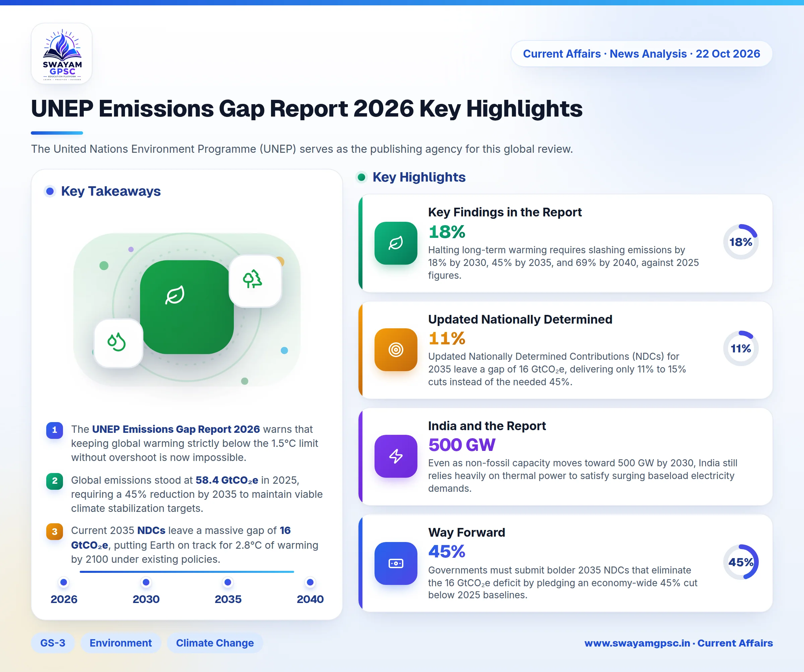Click the large 500 GW figure
Image resolution: width=804 pixels, height=672 pixels.
tap(462, 445)
